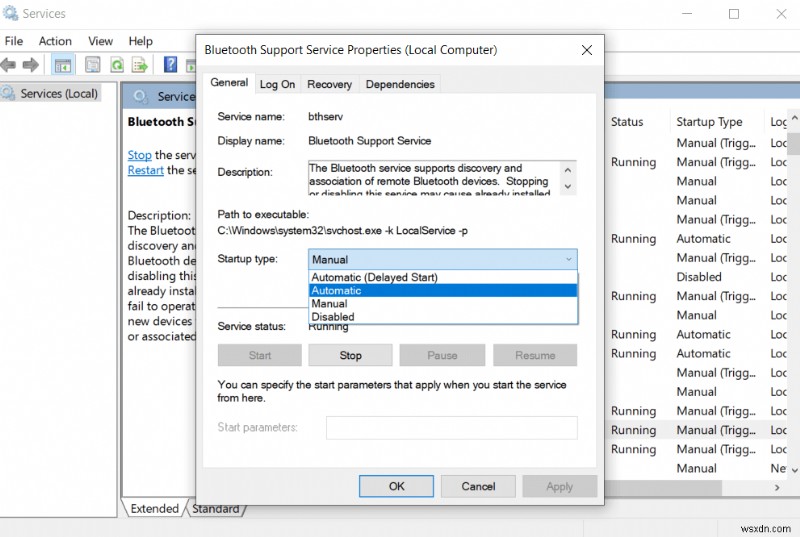The width and height of the screenshot is (800, 537).
Task: Go back using the toolbar Back arrow
Action: coord(8,65)
